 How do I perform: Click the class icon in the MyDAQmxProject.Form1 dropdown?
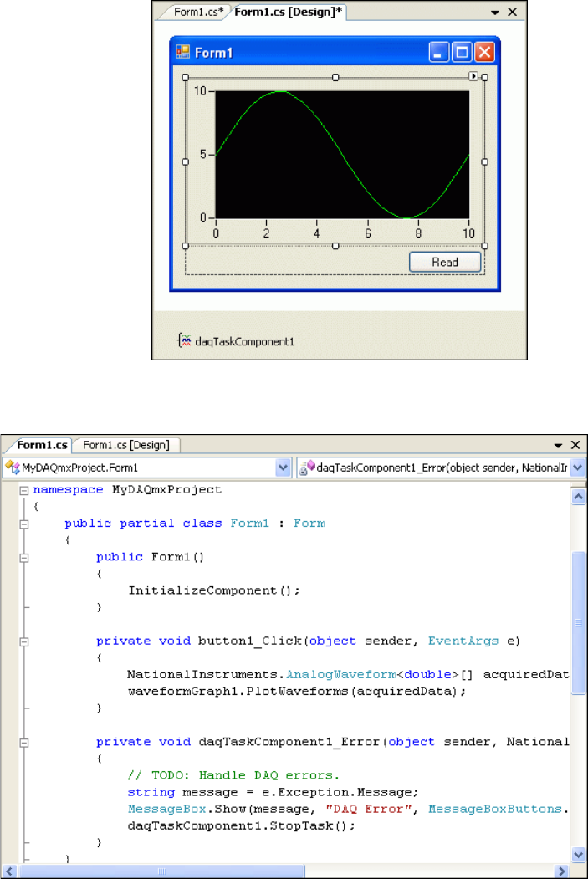coord(13,468)
